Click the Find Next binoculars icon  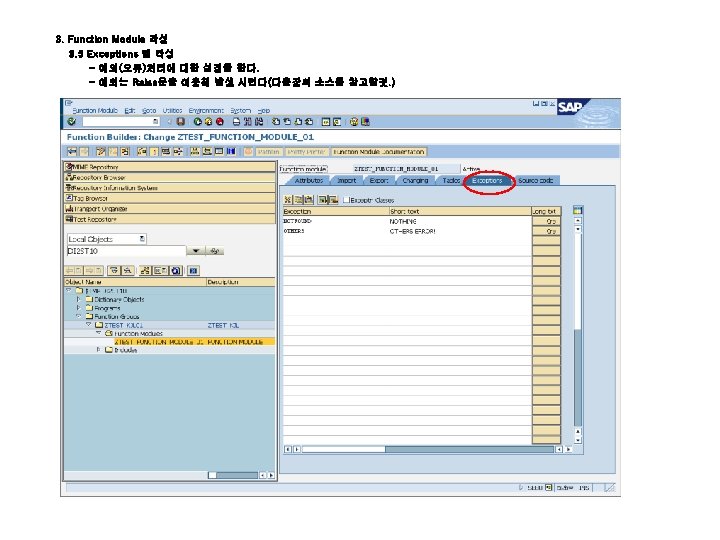[x=259, y=122]
